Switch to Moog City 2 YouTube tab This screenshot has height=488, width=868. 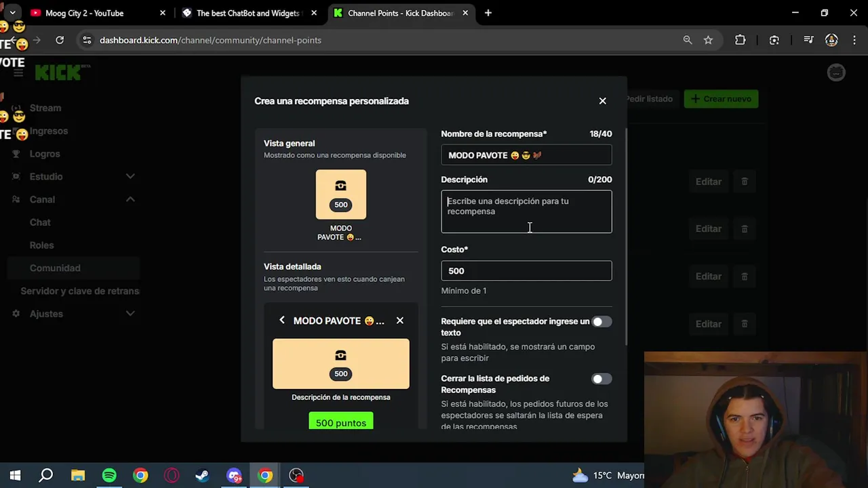click(96, 13)
